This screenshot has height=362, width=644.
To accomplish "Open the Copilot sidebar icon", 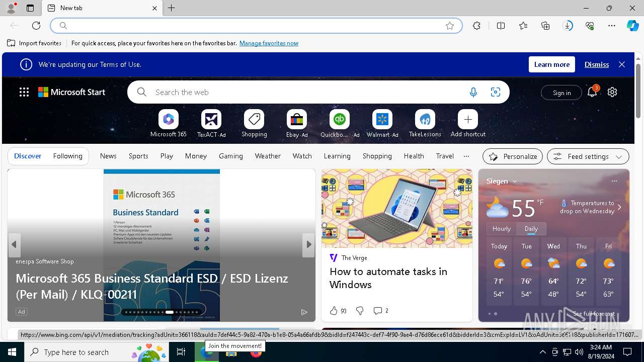I will pyautogui.click(x=633, y=26).
